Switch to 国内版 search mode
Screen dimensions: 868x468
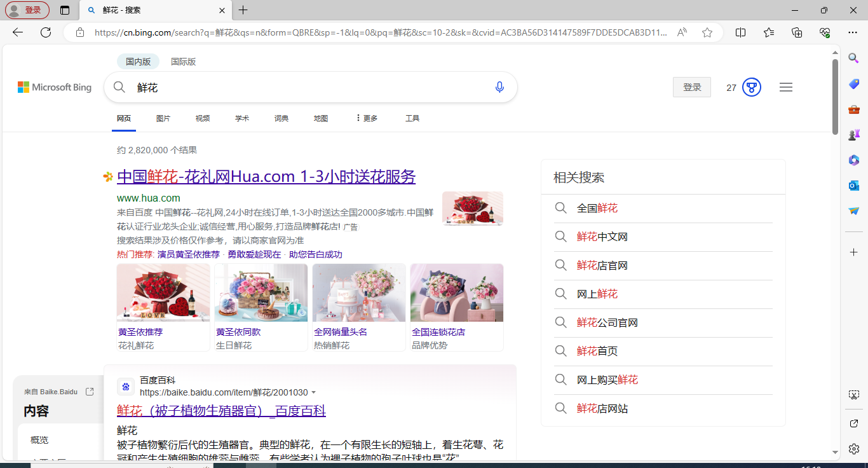pyautogui.click(x=138, y=62)
